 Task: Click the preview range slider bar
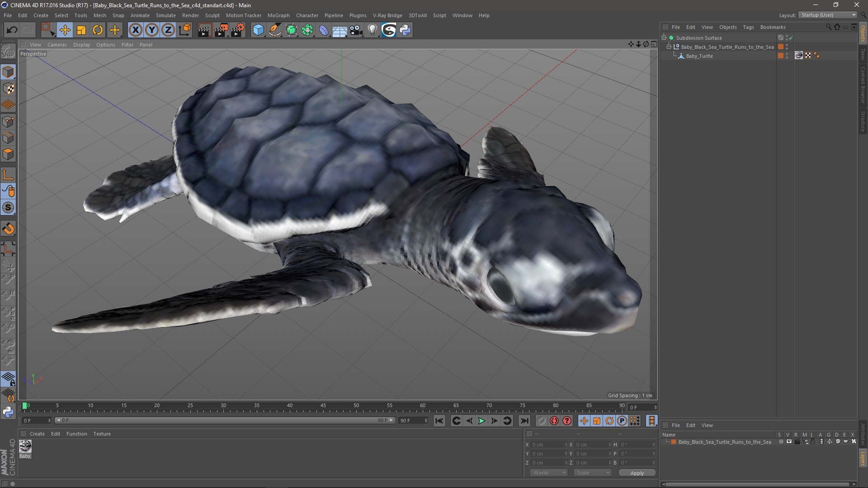click(x=225, y=420)
